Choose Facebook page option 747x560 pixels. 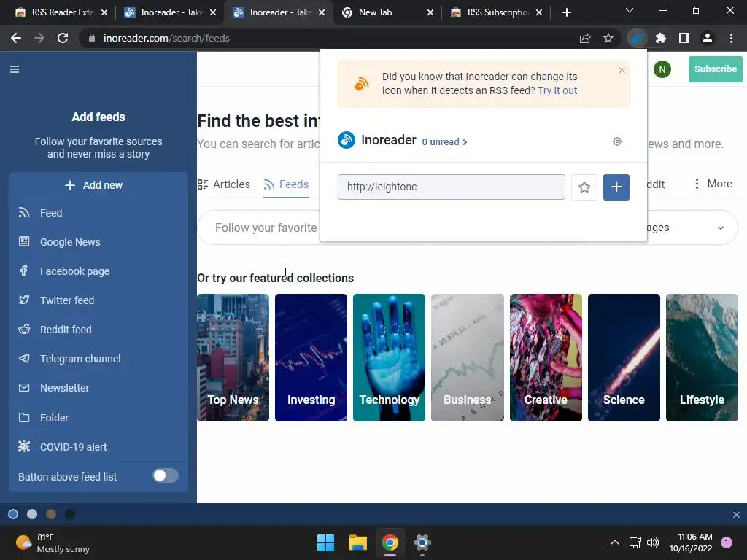98,271
